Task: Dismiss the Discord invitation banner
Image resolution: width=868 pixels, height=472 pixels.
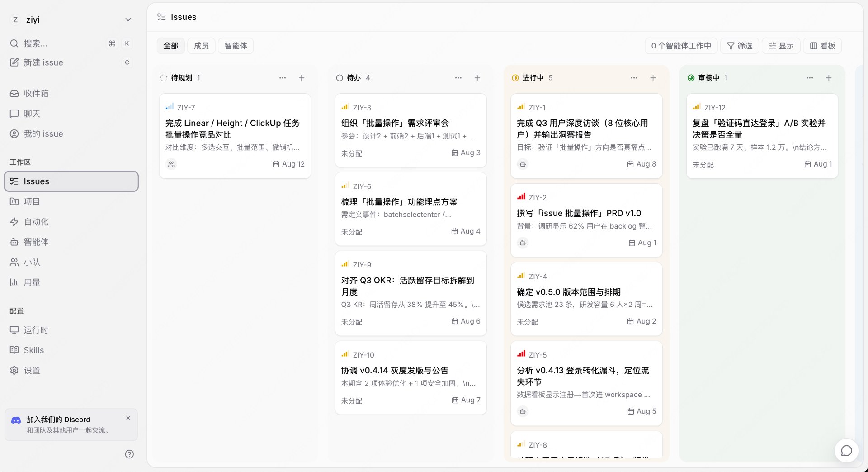Action: click(128, 418)
